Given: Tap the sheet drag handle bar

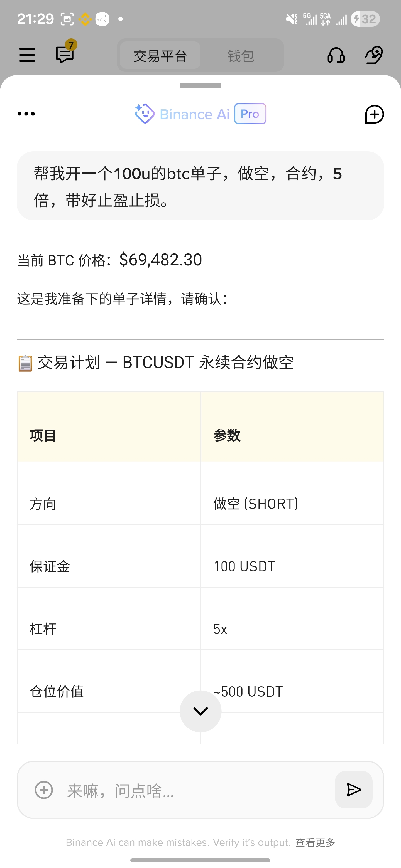Looking at the screenshot, I should click(x=200, y=86).
